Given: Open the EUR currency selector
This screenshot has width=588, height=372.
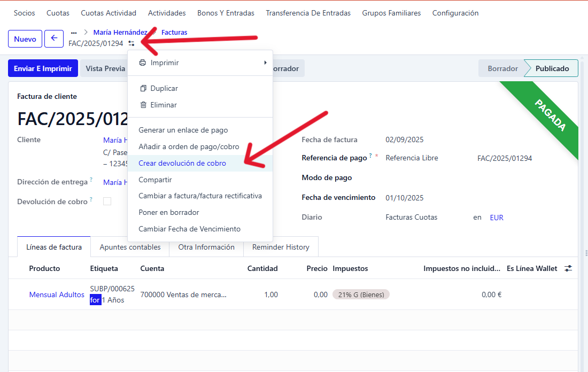Looking at the screenshot, I should 497,218.
